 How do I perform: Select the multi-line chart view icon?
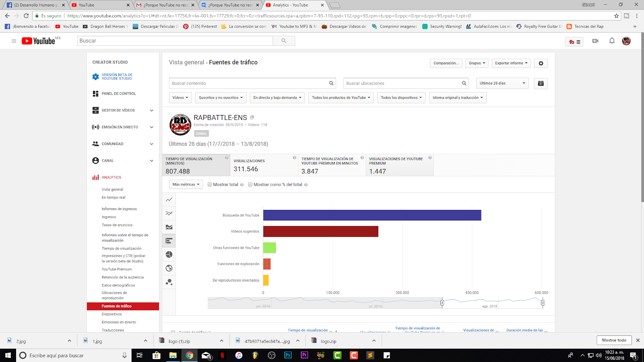(169, 213)
